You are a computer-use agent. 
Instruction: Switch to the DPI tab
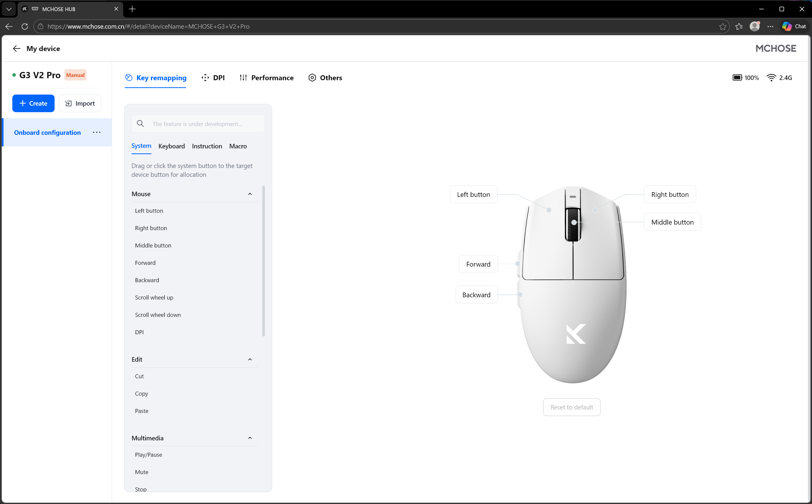(213, 78)
